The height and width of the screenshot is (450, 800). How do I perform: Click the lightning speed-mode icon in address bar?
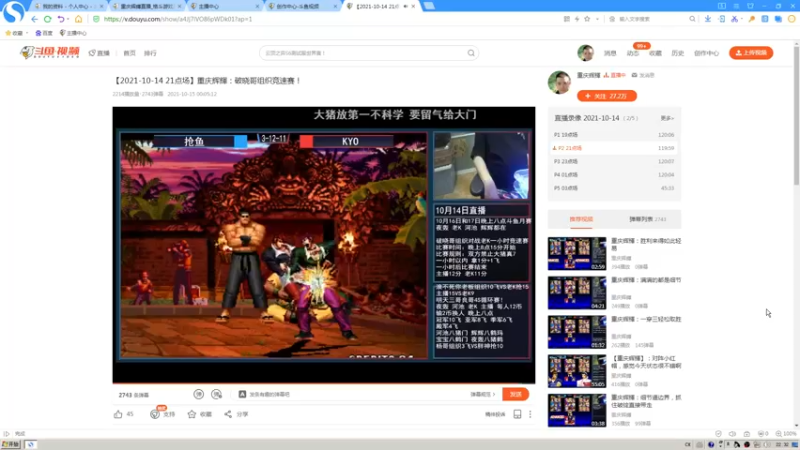point(577,19)
